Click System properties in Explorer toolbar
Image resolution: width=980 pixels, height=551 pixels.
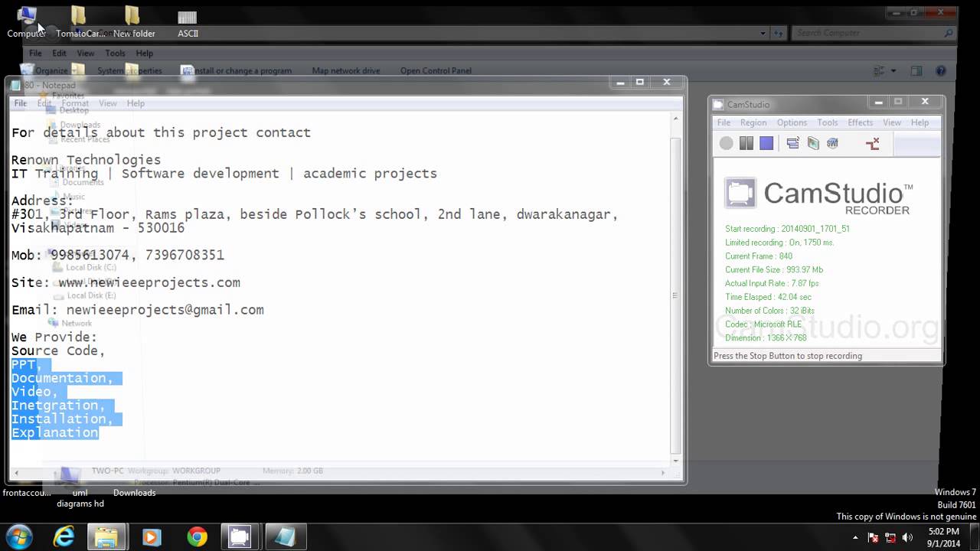[x=129, y=71]
